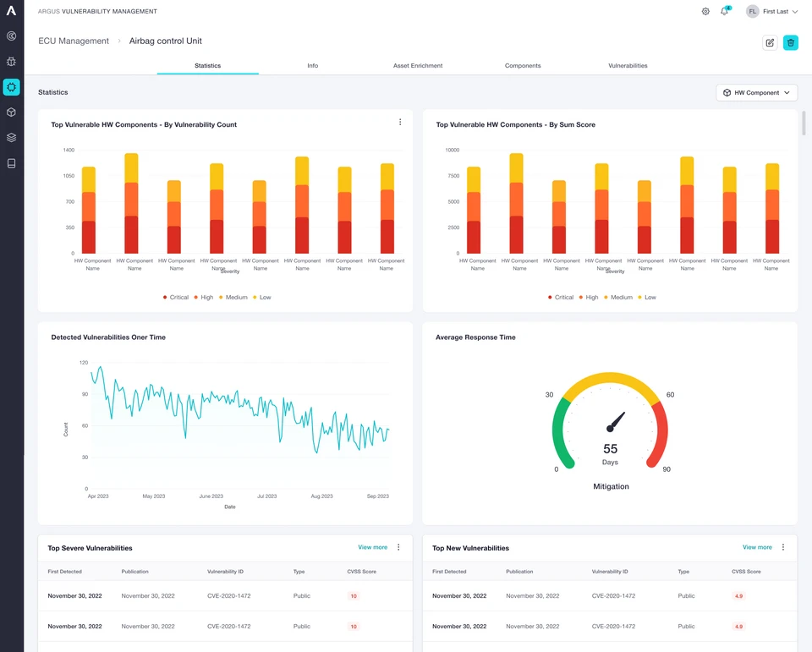
Task: Click the edit pencil button
Action: click(x=770, y=42)
